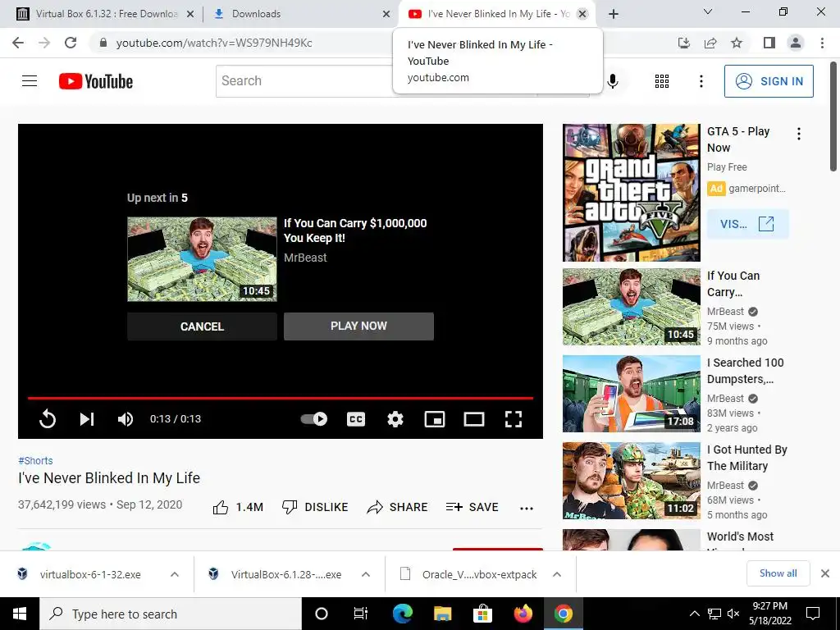The image size is (840, 630).
Task: Open File Explorer from the taskbar
Action: pos(442,614)
